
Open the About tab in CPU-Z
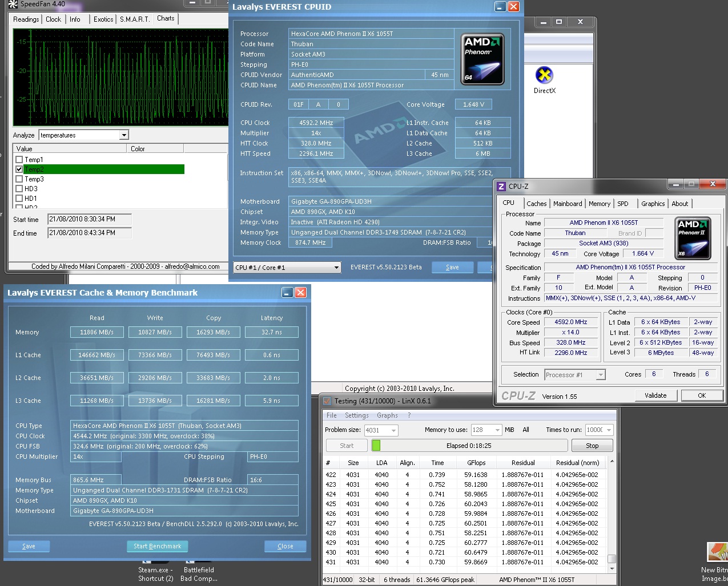(x=680, y=204)
